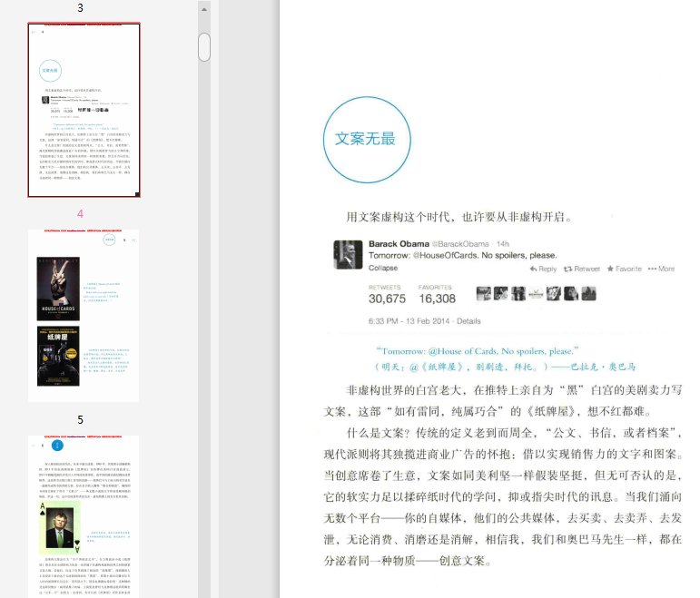Click the More option in tweet
The height and width of the screenshot is (598, 700).
pyautogui.click(x=661, y=269)
